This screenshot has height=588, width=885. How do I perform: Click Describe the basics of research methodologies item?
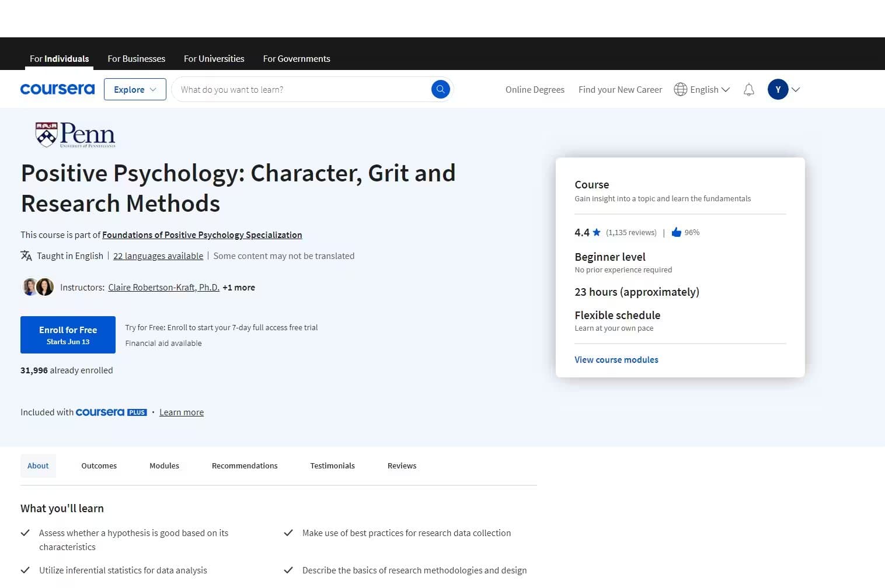(414, 570)
